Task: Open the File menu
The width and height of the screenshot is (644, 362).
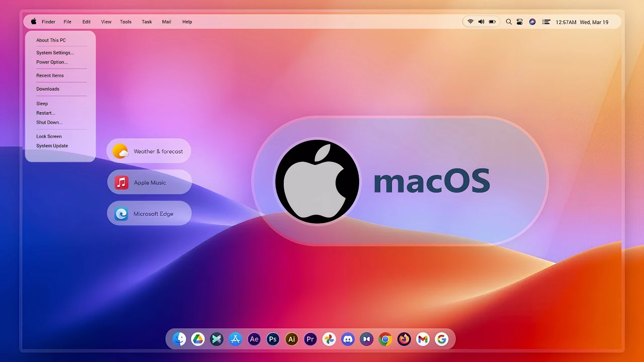Action: [67, 22]
